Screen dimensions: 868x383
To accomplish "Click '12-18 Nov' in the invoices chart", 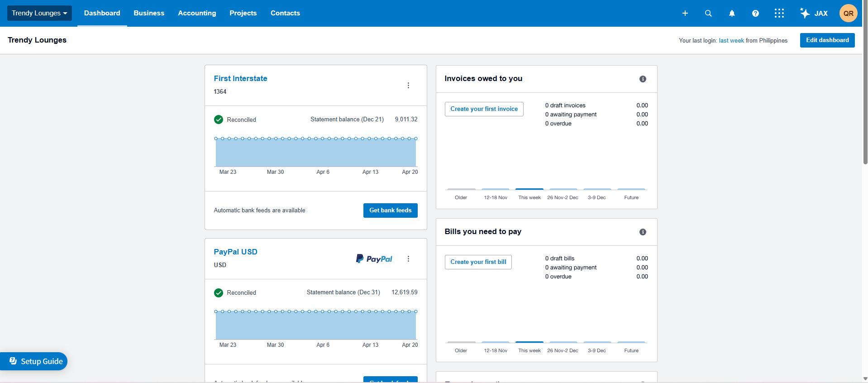I will click(496, 198).
